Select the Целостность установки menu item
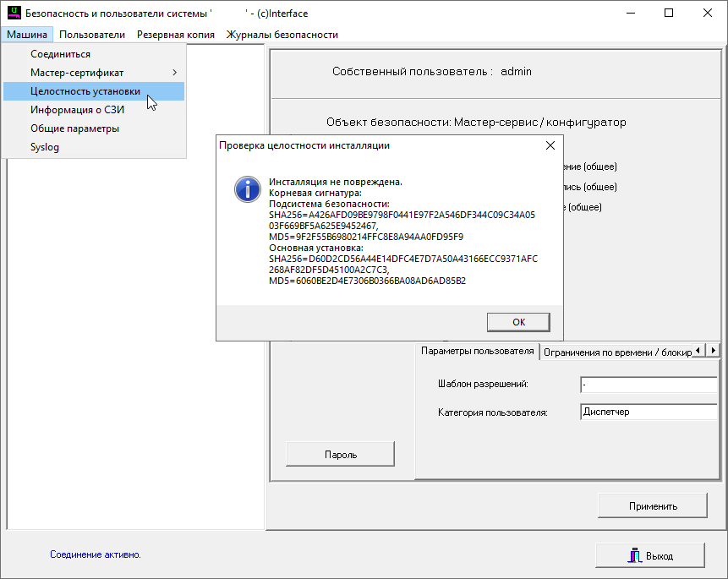Viewport: 728px width, 579px height. 85,91
